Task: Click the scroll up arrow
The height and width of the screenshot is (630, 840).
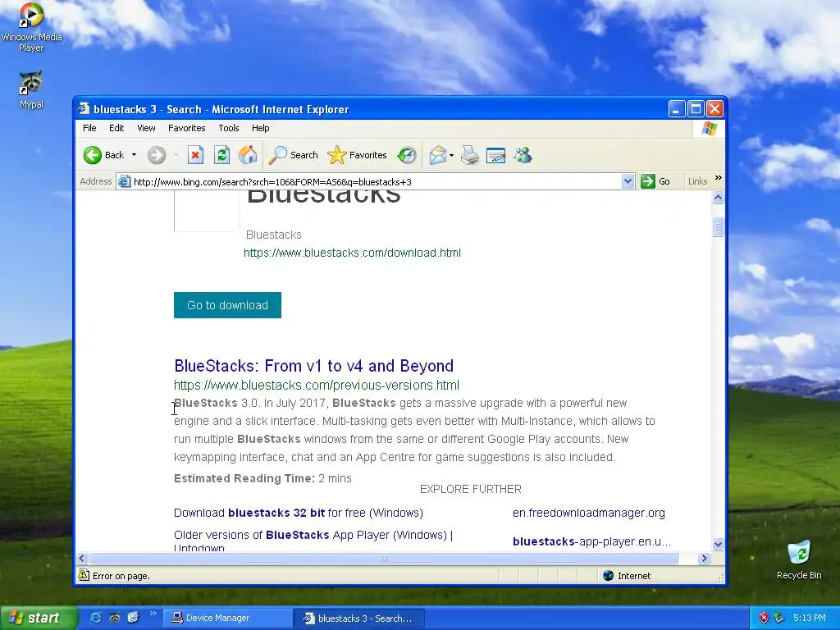Action: tap(718, 198)
